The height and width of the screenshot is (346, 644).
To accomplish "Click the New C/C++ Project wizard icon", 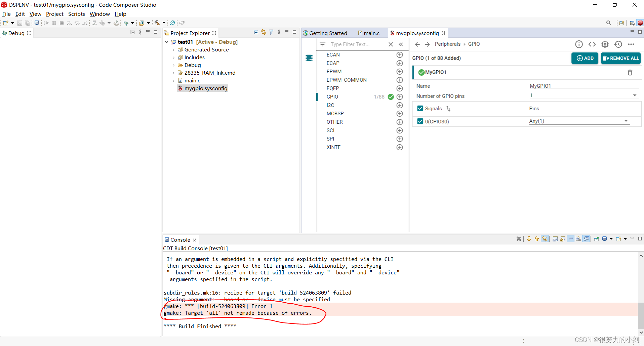I will pyautogui.click(x=6, y=23).
